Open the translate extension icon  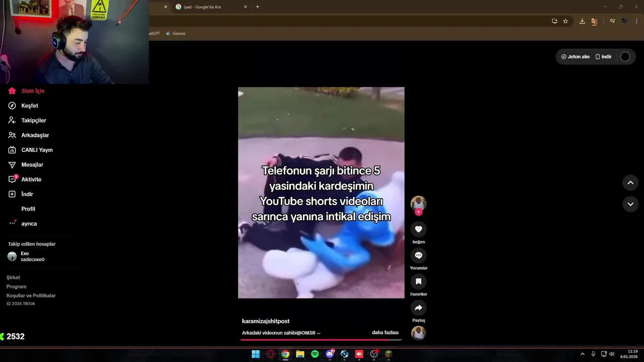click(594, 21)
